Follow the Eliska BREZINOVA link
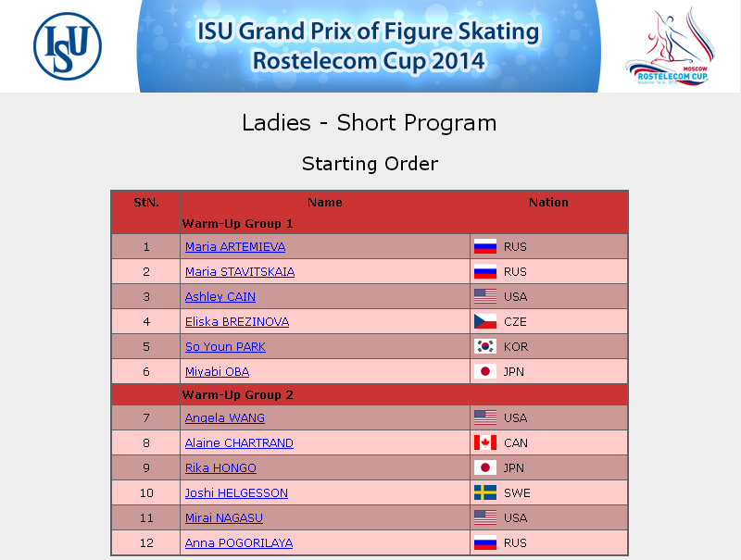 pos(237,321)
